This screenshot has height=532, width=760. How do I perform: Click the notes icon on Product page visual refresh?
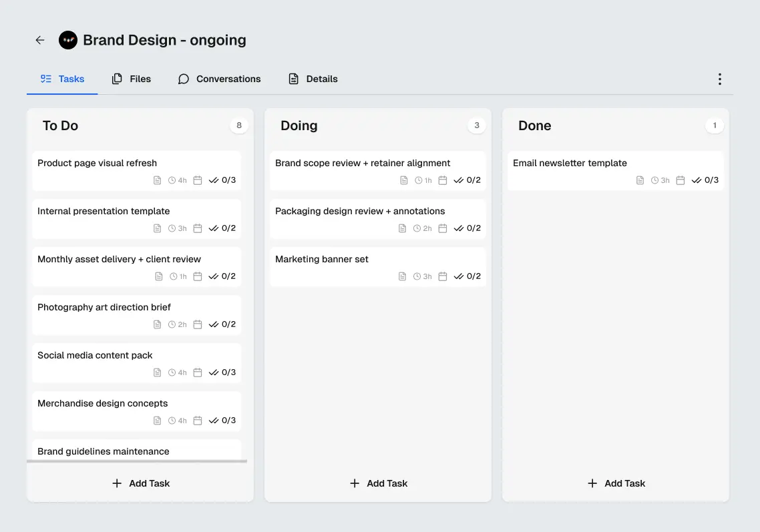point(157,180)
